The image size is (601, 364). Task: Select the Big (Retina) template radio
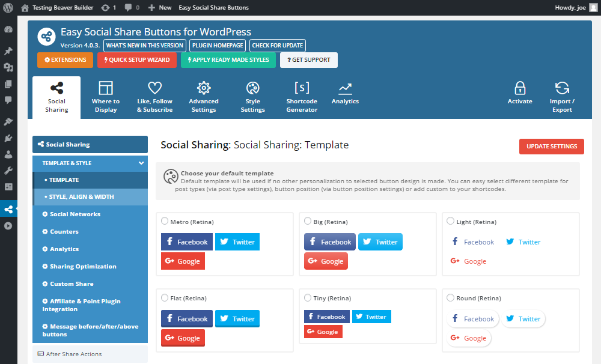308,221
